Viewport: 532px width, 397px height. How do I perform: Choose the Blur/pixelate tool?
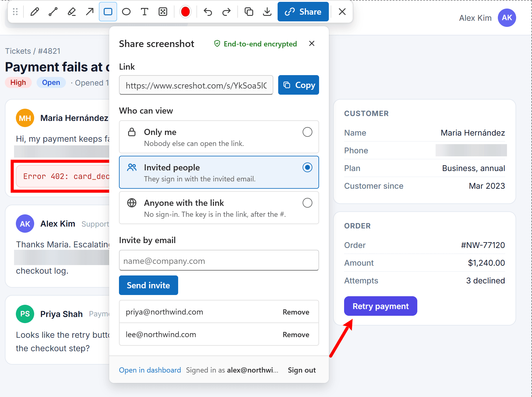pos(163,12)
